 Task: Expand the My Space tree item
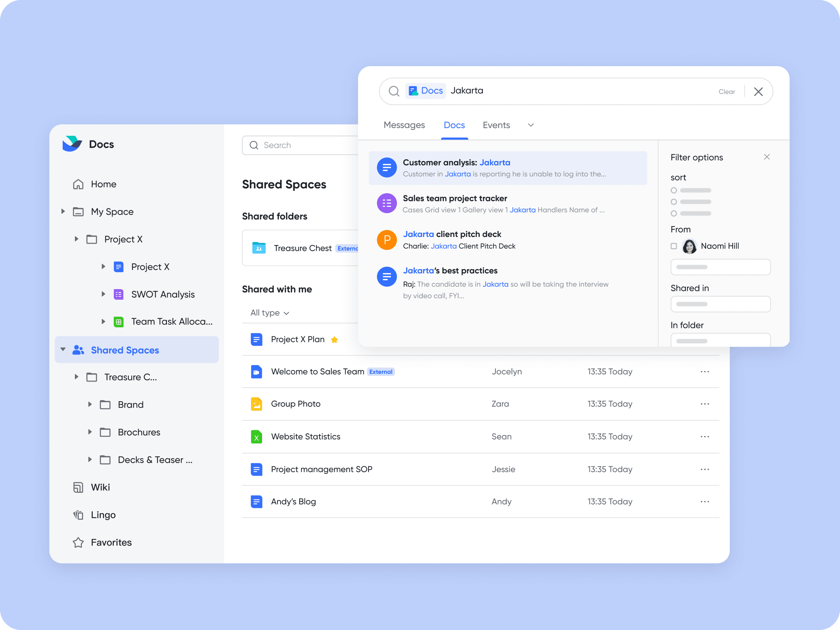pos(63,212)
